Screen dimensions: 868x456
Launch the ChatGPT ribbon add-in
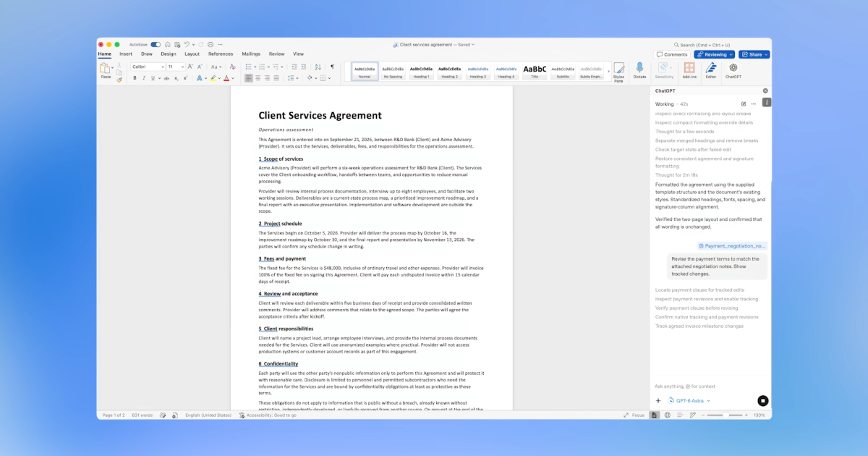point(733,70)
